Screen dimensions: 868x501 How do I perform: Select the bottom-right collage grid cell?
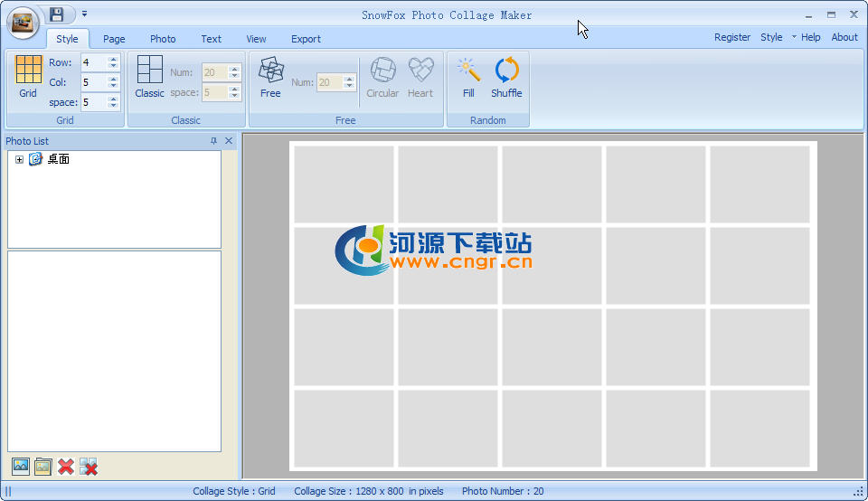pos(759,429)
